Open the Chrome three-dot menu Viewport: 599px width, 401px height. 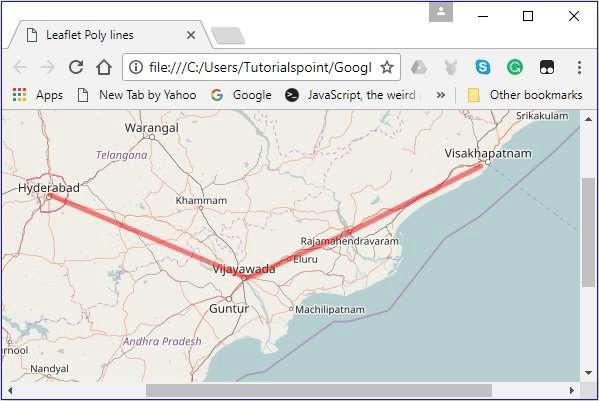pos(579,67)
